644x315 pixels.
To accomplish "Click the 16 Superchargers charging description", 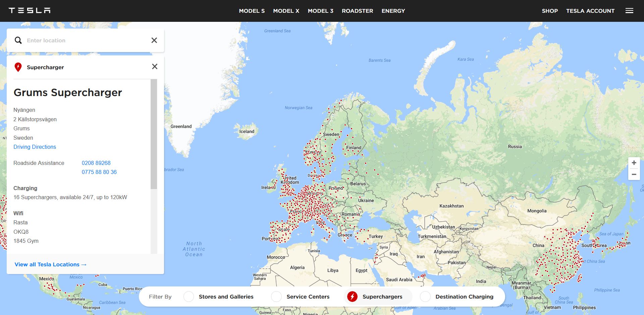I will [x=70, y=197].
